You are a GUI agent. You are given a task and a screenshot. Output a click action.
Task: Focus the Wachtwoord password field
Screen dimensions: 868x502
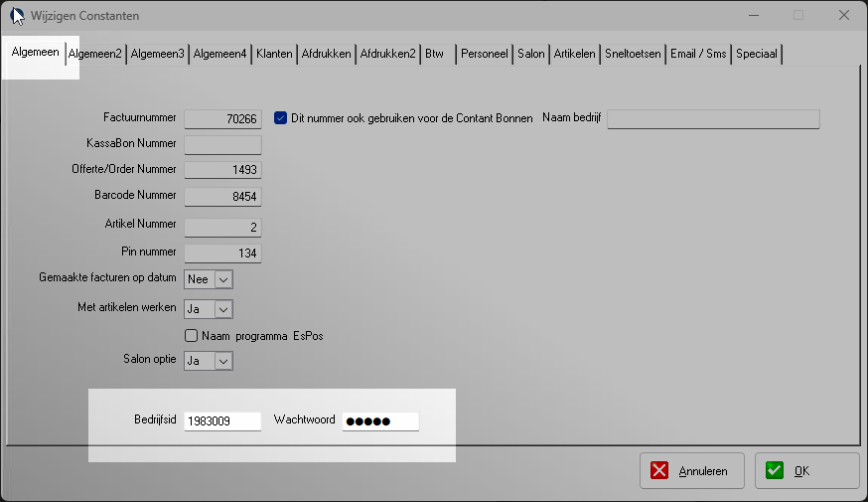[x=380, y=420]
